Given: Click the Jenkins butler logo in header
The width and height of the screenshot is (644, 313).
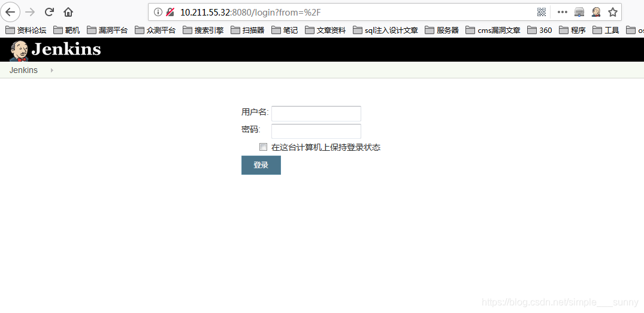Looking at the screenshot, I should (19, 50).
